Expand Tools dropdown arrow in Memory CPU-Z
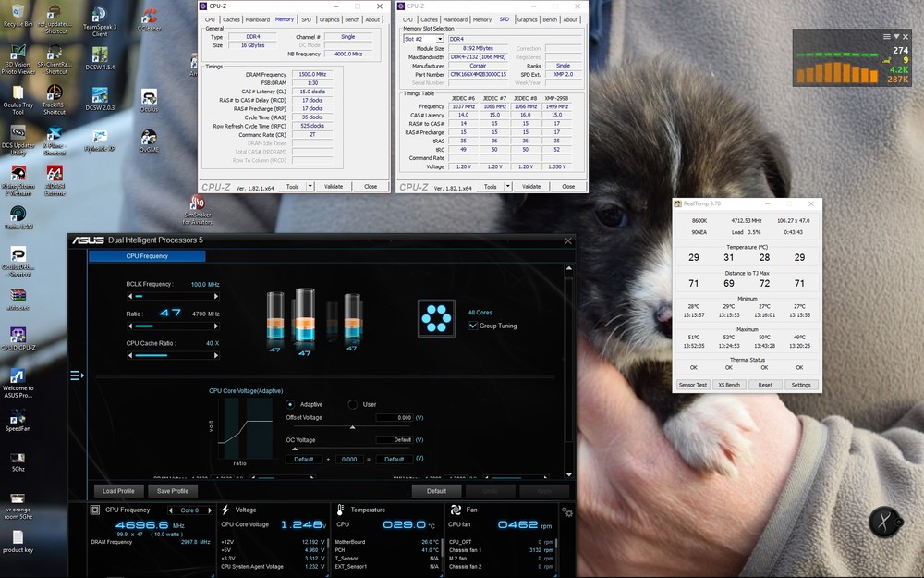This screenshot has width=924, height=578. 310,187
